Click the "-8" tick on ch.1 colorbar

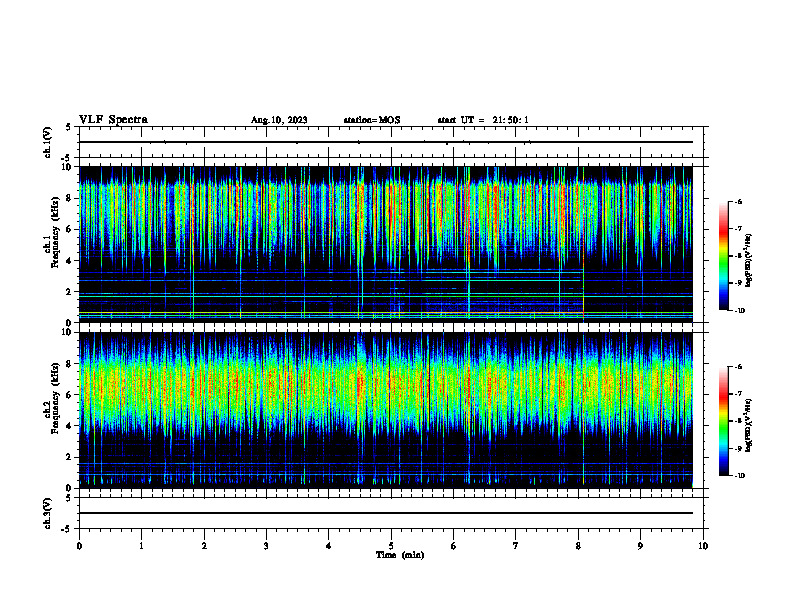[739, 256]
